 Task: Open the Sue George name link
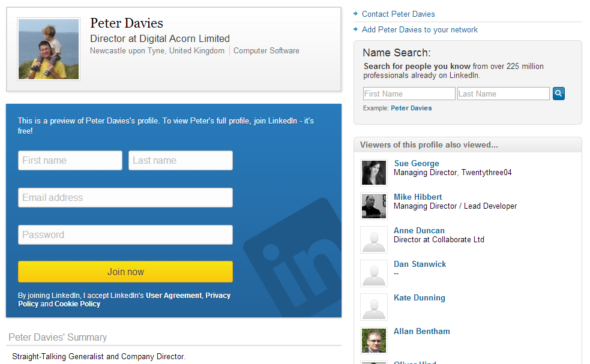[417, 163]
